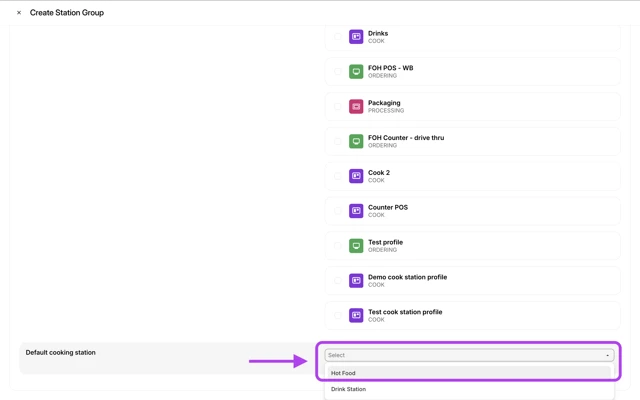
Task: Click the Cook 2 station icon
Action: pyautogui.click(x=356, y=176)
